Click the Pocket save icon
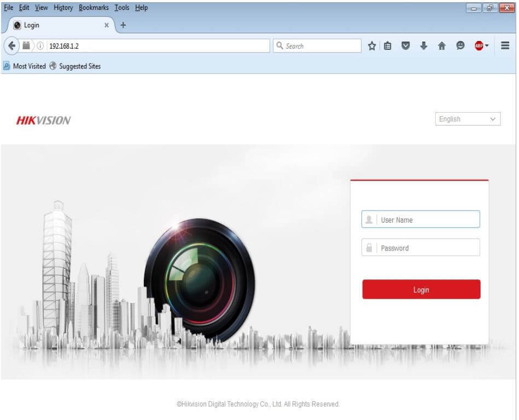Viewport: 519px width, 420px height. (x=405, y=46)
